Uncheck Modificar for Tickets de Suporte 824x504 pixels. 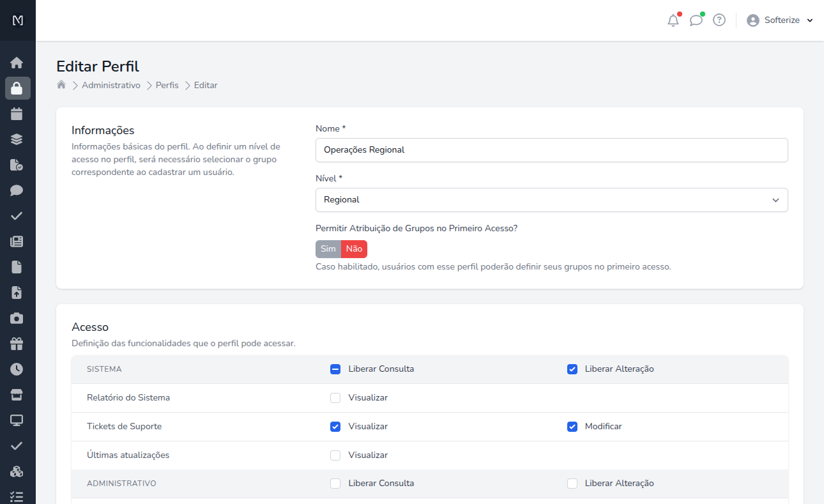[x=572, y=427]
